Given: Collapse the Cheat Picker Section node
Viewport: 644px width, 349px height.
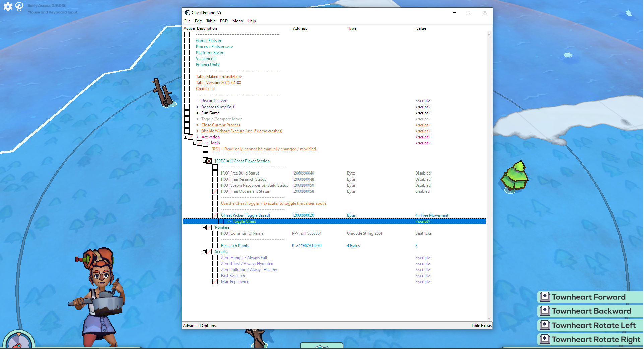Looking at the screenshot, I should 204,161.
